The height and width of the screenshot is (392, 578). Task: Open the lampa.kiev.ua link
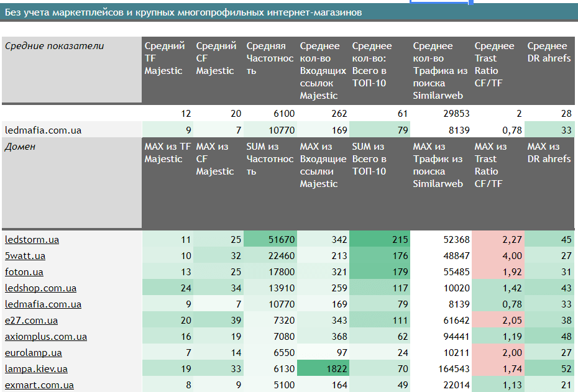36,369
